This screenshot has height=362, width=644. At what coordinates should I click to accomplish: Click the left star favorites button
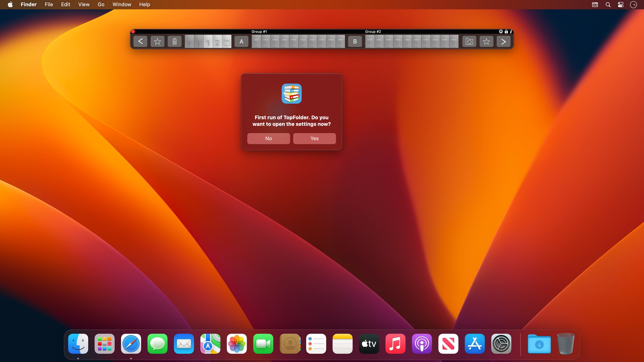coord(157,41)
